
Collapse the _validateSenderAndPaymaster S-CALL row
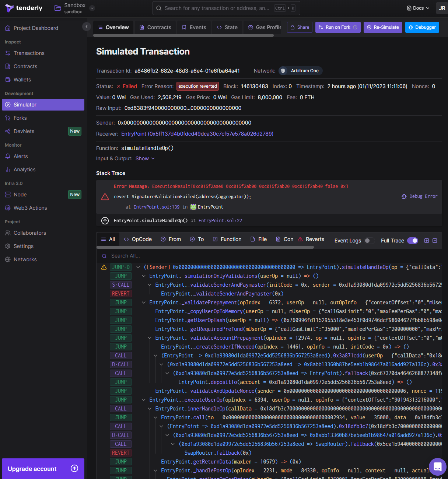[x=150, y=285]
